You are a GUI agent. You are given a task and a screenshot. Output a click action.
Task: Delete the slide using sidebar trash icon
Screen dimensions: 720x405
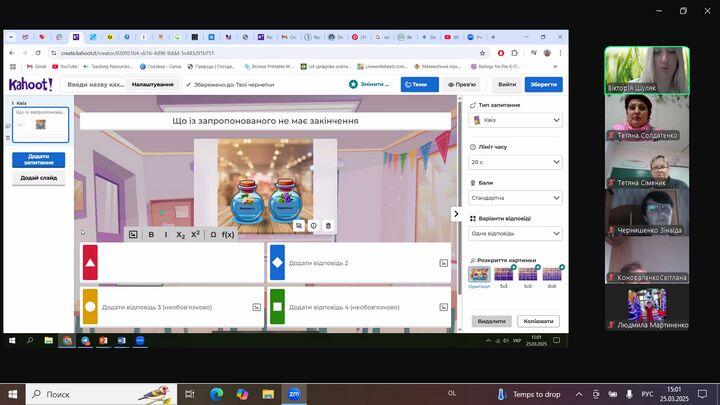pyautogui.click(x=8, y=137)
